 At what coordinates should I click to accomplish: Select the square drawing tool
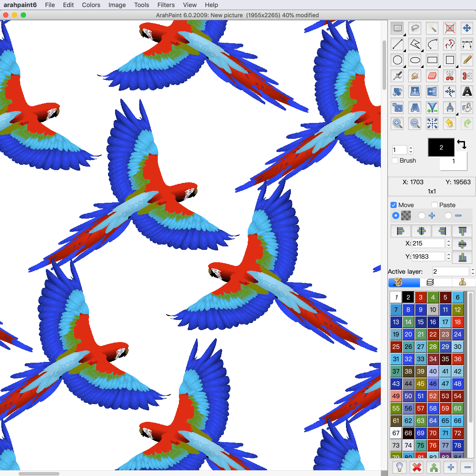pyautogui.click(x=450, y=60)
